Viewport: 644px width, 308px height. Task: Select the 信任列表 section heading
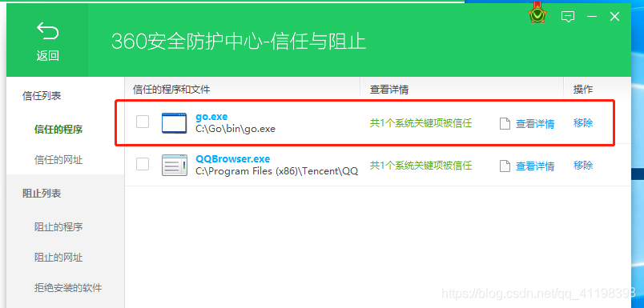(x=42, y=96)
